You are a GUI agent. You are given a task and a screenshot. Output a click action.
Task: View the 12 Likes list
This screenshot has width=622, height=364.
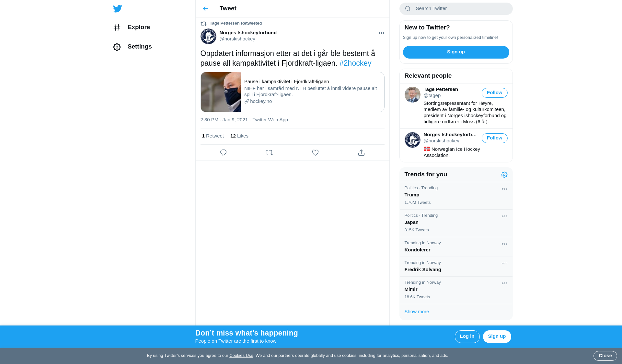click(x=239, y=136)
